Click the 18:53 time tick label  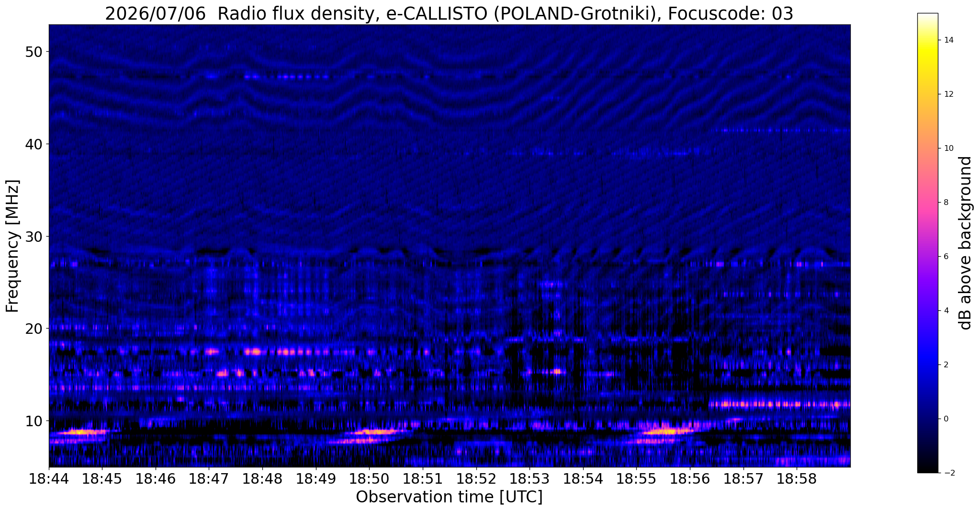[529, 479]
